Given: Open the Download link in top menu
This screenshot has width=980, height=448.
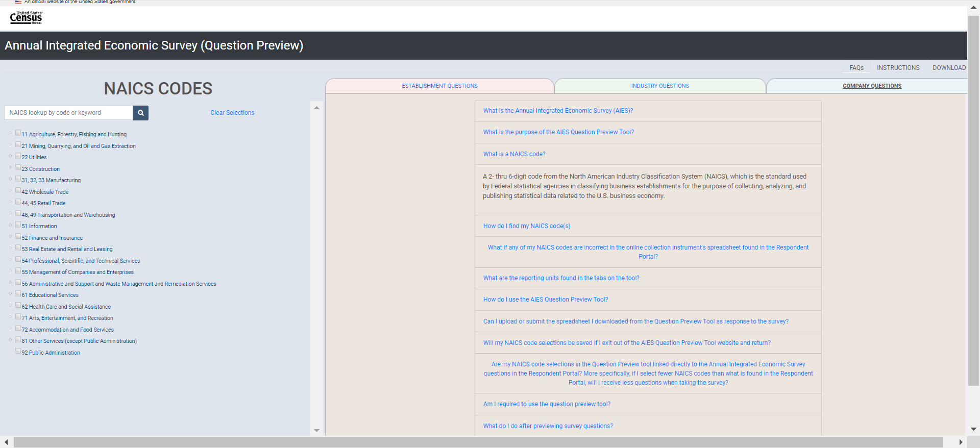Looking at the screenshot, I should pyautogui.click(x=949, y=68).
